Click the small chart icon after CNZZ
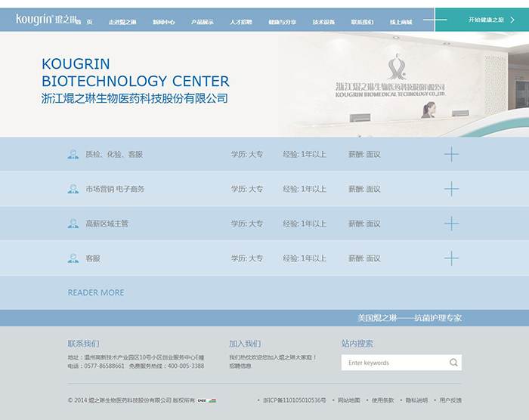 (212, 400)
